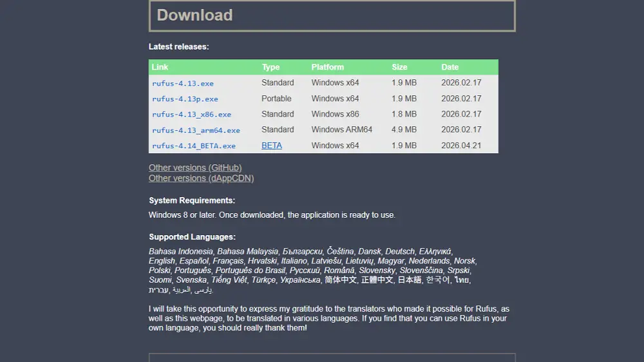Click the rufus-4.13_x86.exe download link

191,115
